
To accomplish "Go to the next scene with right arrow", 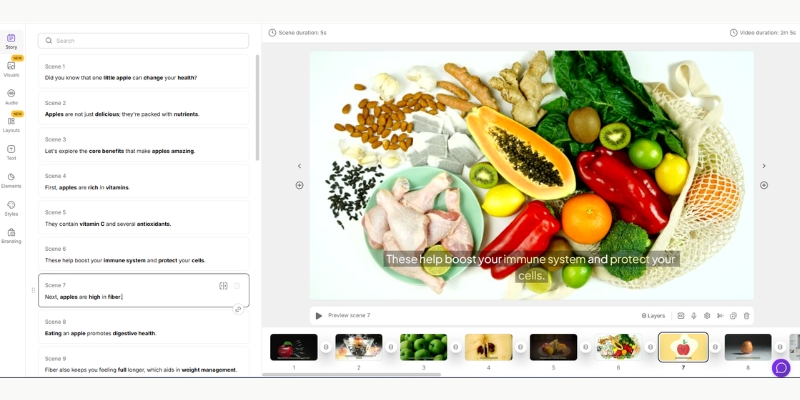I will coord(764,166).
